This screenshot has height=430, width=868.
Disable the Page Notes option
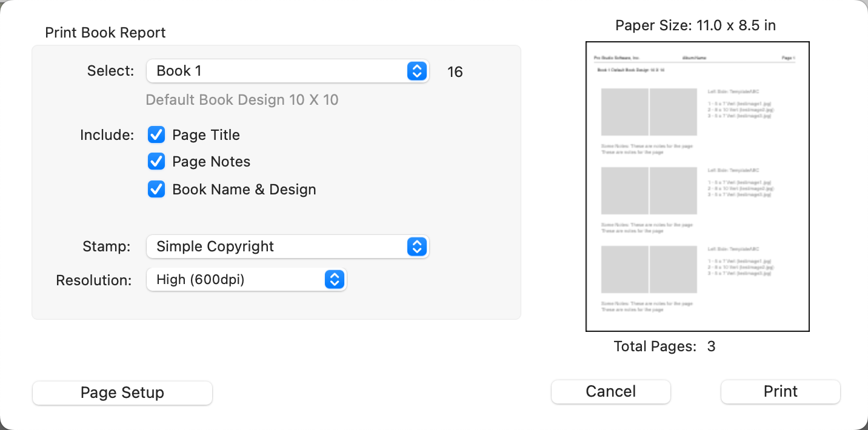click(x=156, y=161)
